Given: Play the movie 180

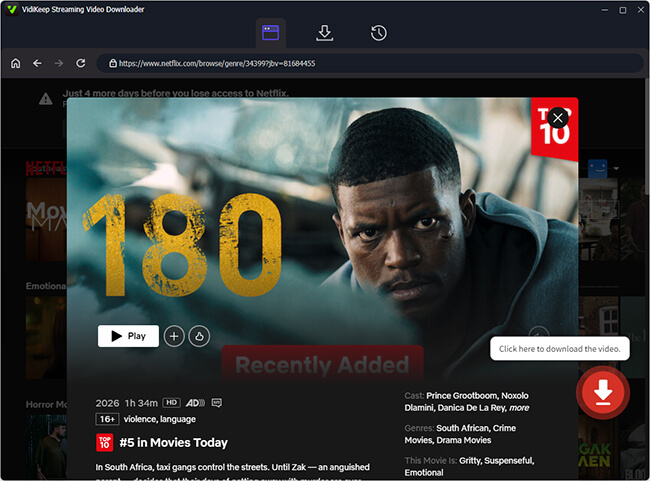Looking at the screenshot, I should [x=128, y=336].
